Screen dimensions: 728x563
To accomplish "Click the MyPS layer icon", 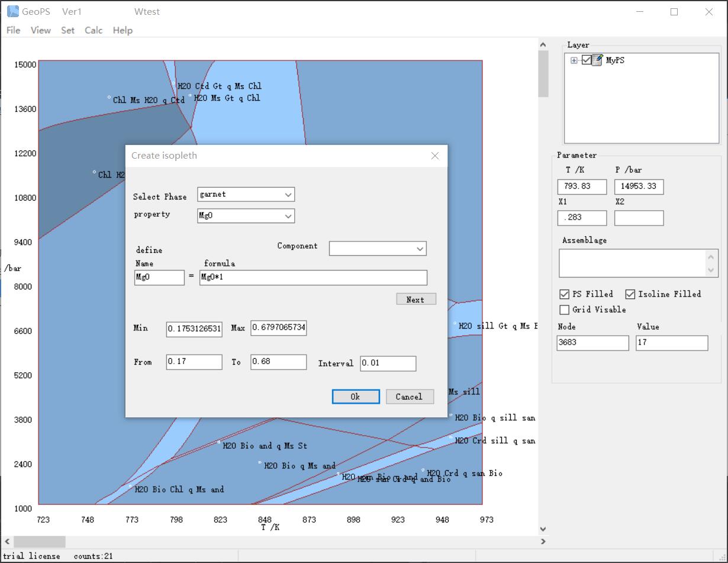I will pyautogui.click(x=597, y=60).
